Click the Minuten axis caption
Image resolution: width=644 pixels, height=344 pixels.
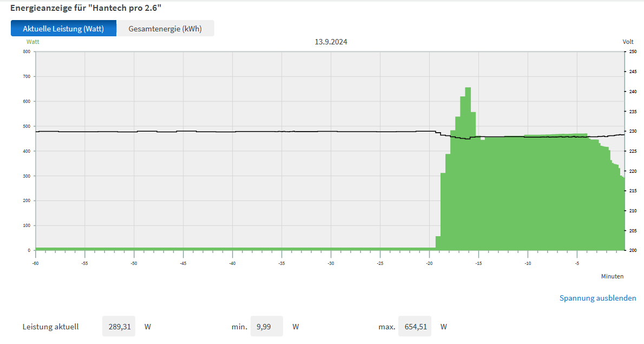pos(612,276)
